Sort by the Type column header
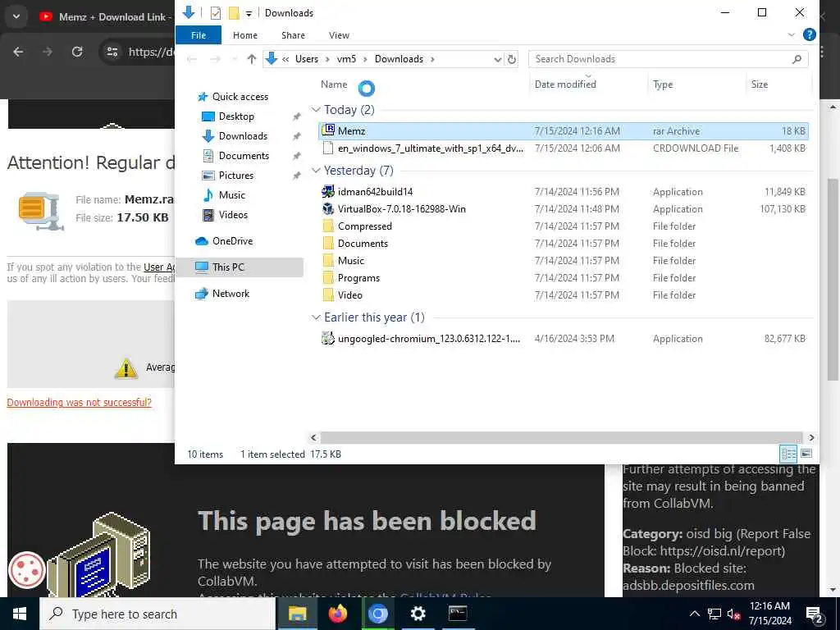840x630 pixels. (663, 84)
